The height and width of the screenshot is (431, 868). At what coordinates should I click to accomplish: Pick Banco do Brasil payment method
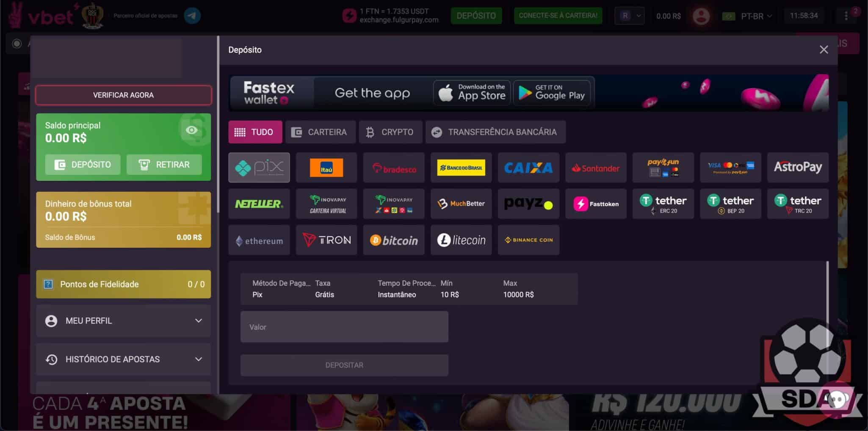click(461, 168)
